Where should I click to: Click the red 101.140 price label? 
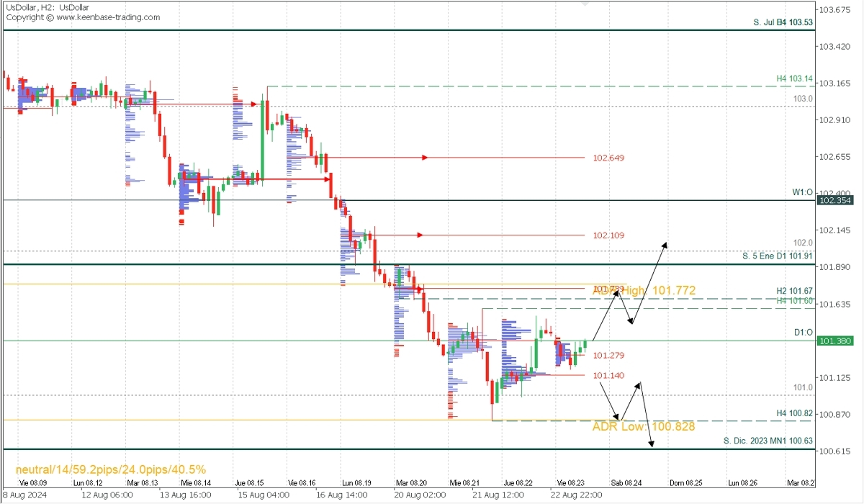coord(608,376)
